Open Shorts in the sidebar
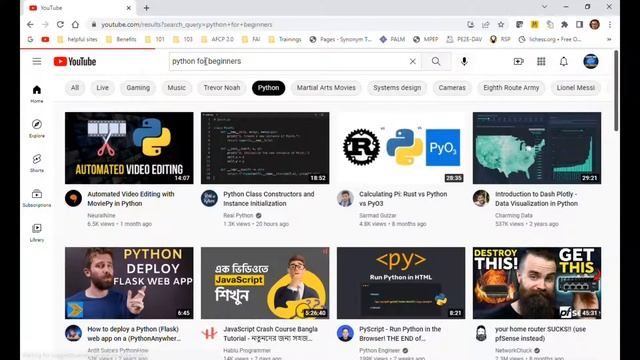 (37, 163)
